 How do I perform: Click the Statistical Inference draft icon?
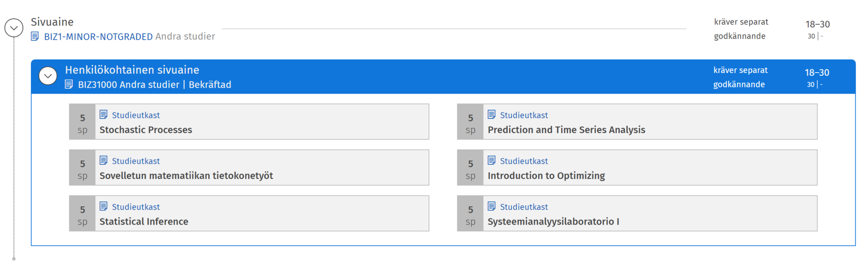[x=104, y=206]
